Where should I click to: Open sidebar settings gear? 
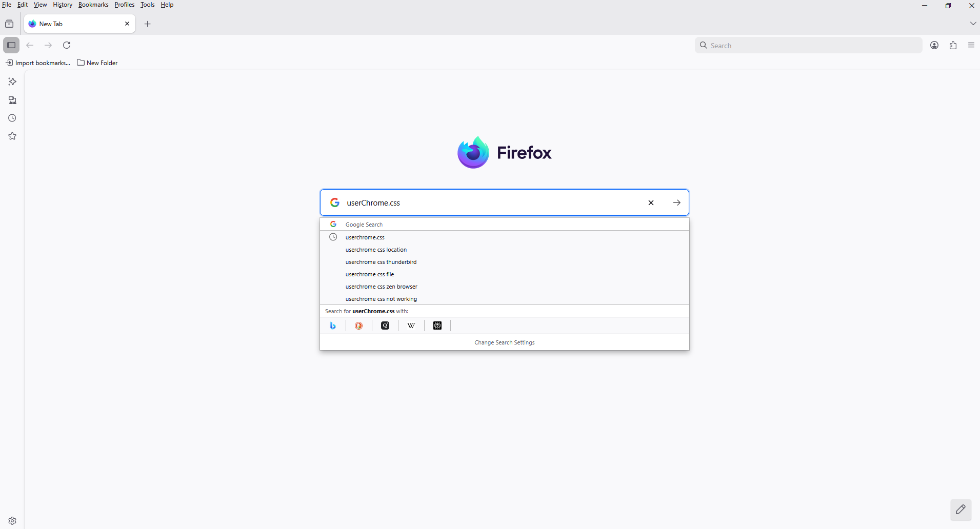12,520
